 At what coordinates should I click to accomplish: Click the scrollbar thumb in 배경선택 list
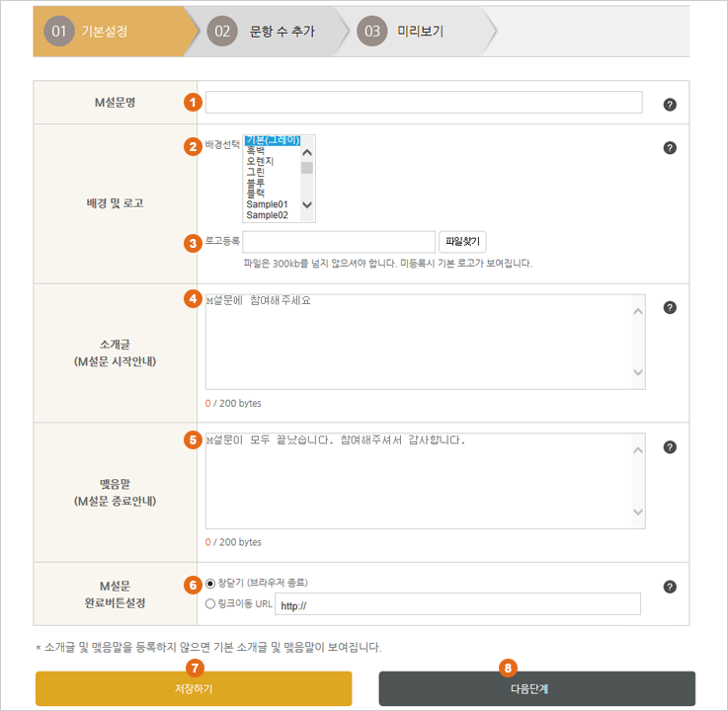pyautogui.click(x=307, y=168)
